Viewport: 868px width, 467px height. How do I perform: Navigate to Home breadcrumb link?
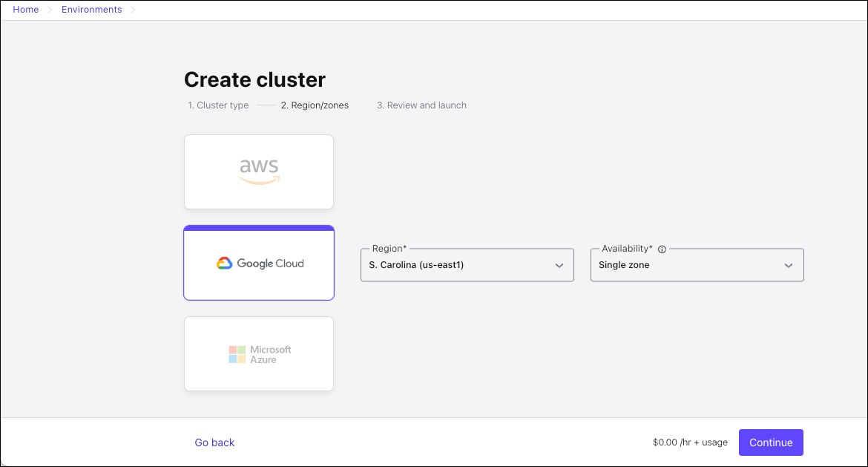pos(26,10)
